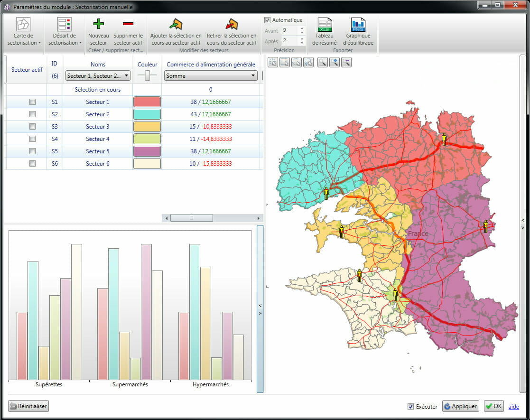530x420 pixels.
Task: Click the green color swatch of Secteur 4
Action: click(x=147, y=139)
